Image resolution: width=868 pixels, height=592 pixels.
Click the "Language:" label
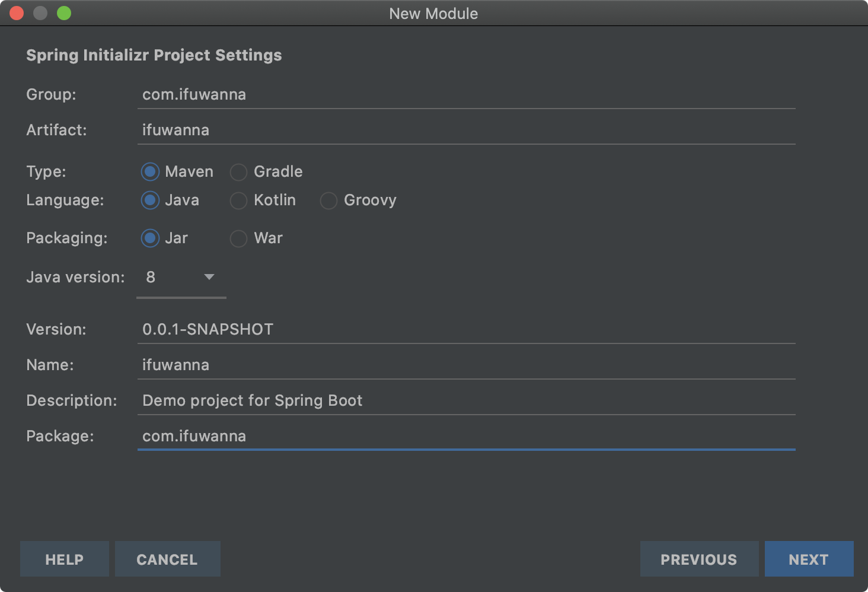click(x=65, y=200)
